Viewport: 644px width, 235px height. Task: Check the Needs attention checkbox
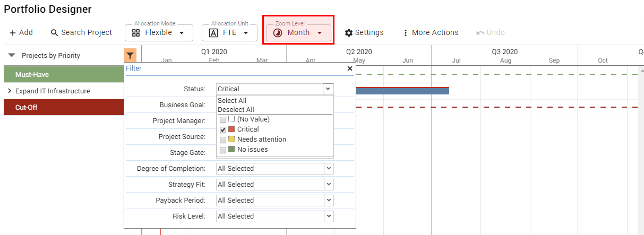pyautogui.click(x=223, y=140)
